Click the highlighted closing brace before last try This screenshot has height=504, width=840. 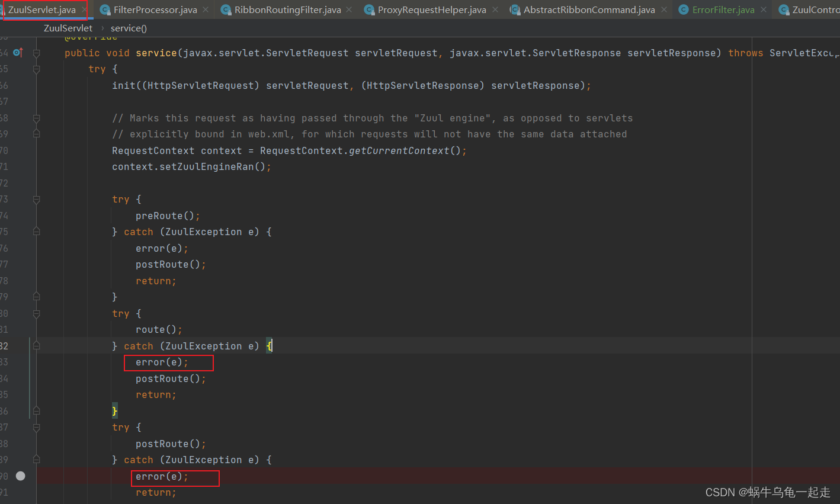point(115,412)
